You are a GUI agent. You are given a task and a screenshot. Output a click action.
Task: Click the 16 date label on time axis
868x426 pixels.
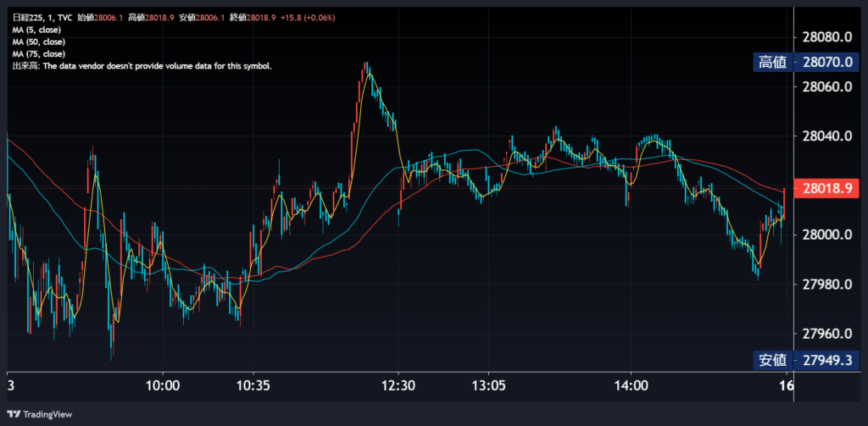point(787,385)
